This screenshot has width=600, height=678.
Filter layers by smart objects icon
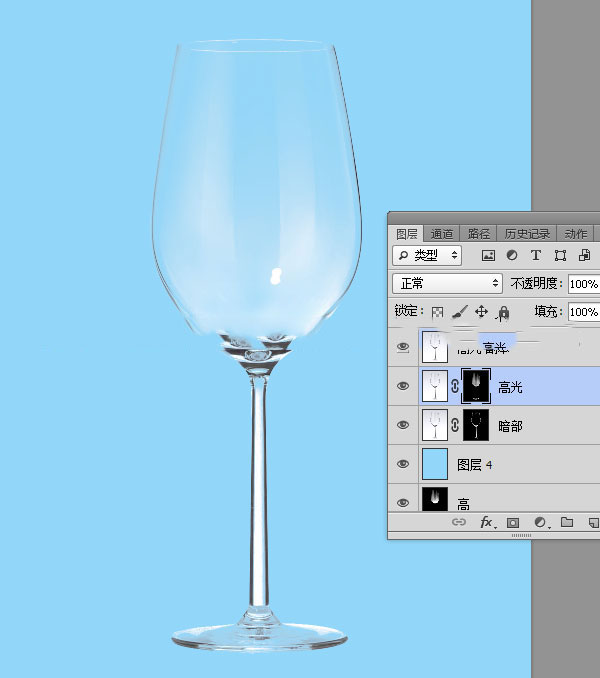click(584, 255)
